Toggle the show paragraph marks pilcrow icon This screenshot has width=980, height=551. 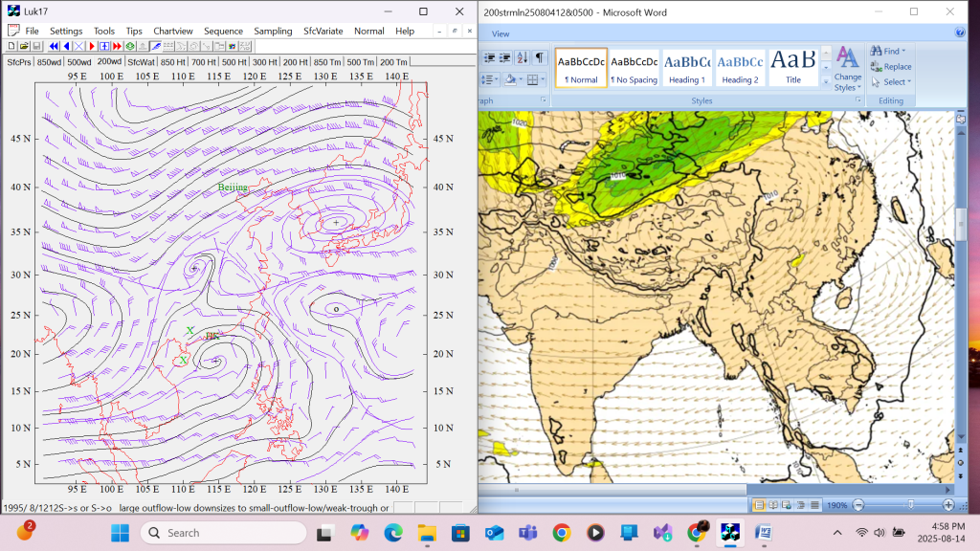541,58
